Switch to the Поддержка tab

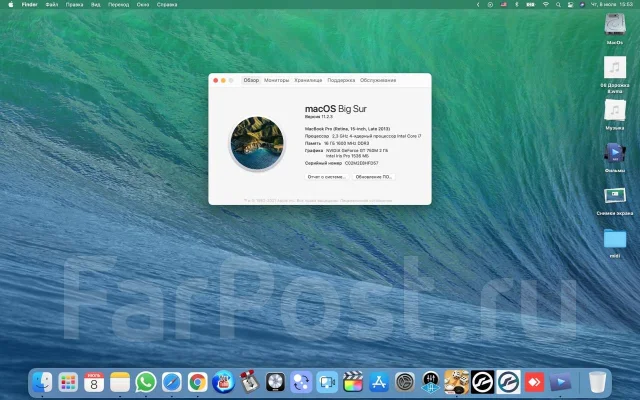[x=341, y=80]
